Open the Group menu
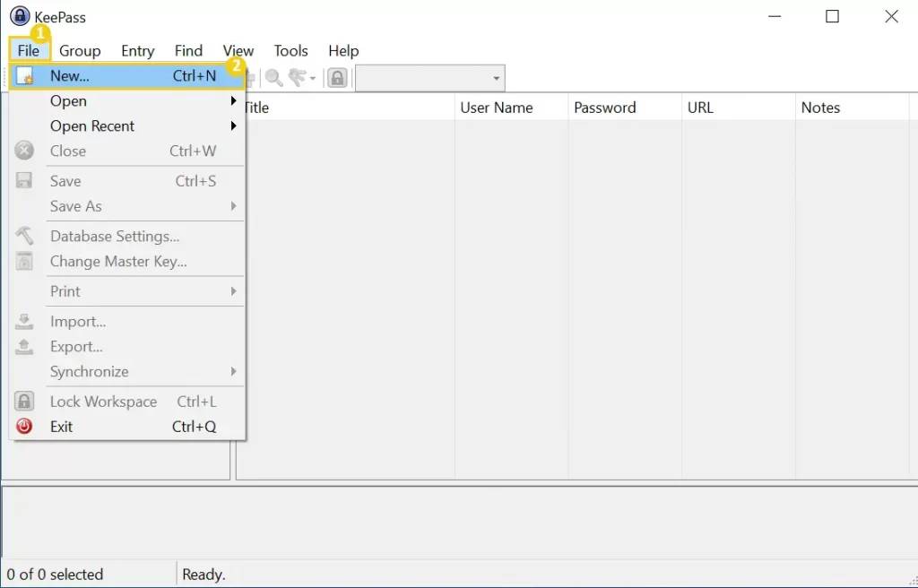918x588 pixels. (80, 51)
